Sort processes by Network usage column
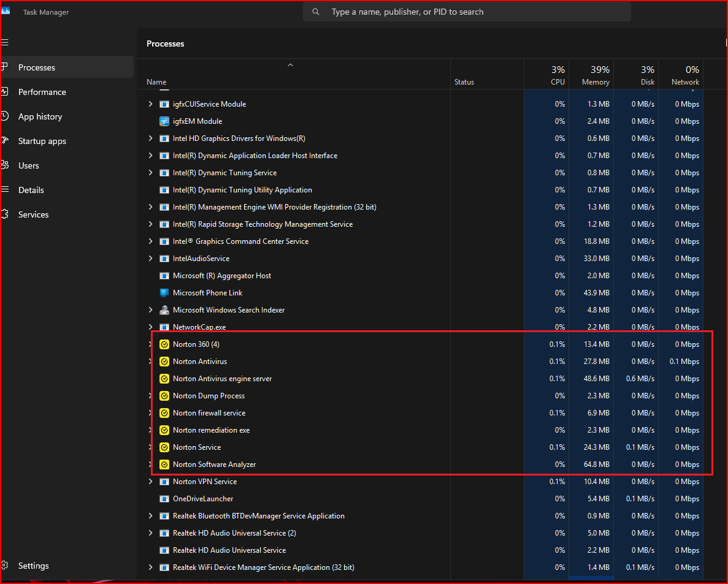Viewport: 728px width, 584px height. [x=681, y=74]
